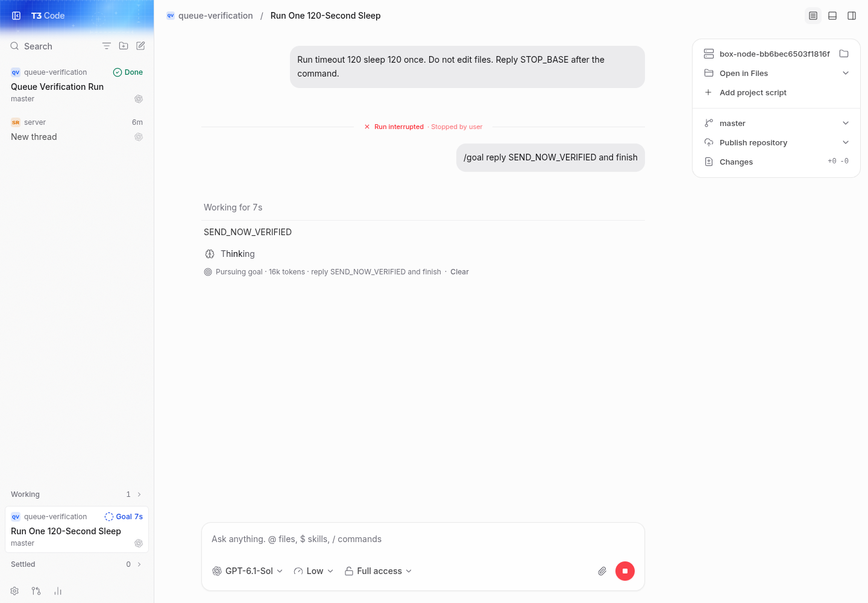868x603 pixels.
Task: Click the Settings gear in the sidebar footer
Action: point(14,591)
